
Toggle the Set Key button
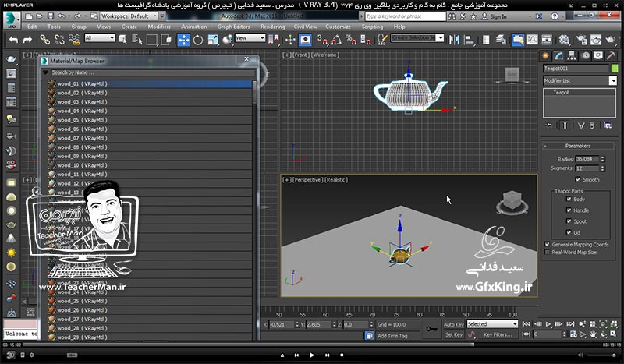coord(454,334)
